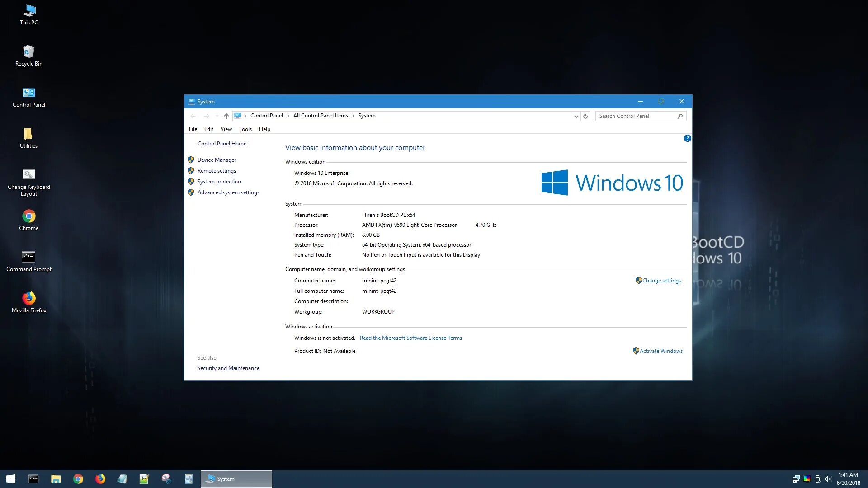Expand the chevron after All Control Panel Items

(x=353, y=116)
